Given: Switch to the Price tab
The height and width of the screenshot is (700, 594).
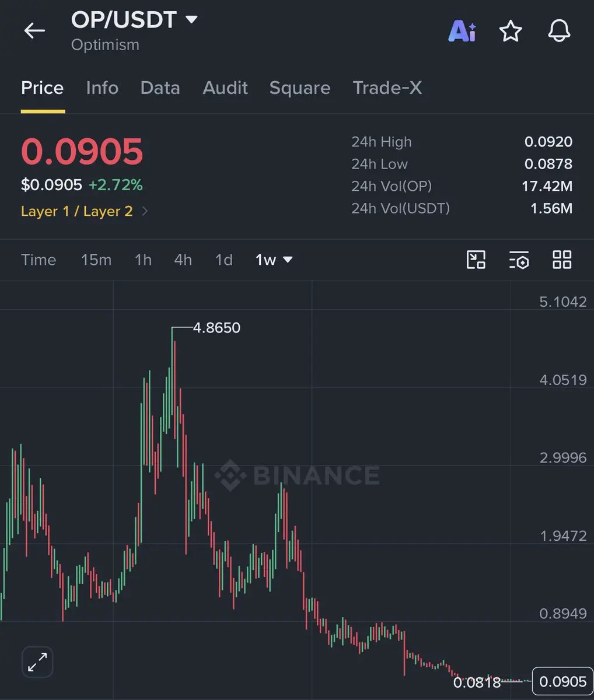Looking at the screenshot, I should coord(42,88).
